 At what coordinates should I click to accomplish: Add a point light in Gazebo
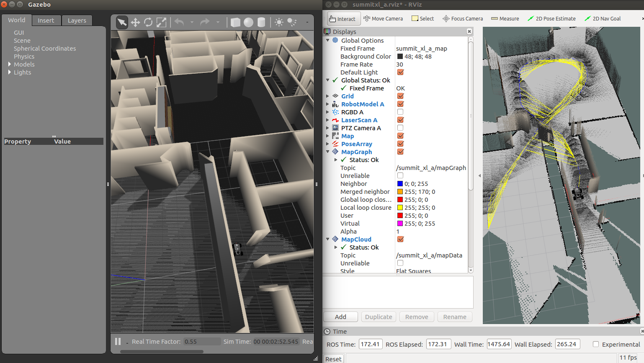point(279,22)
